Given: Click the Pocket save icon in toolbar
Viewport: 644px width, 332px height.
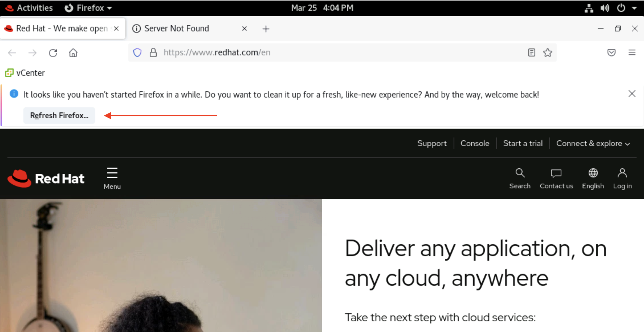Looking at the screenshot, I should point(612,52).
